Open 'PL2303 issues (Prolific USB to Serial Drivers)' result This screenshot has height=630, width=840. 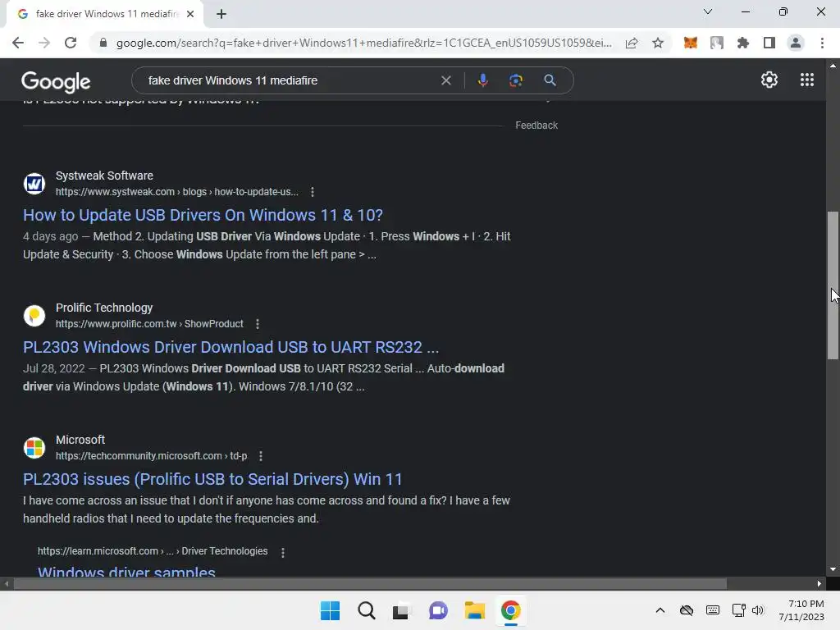(212, 479)
